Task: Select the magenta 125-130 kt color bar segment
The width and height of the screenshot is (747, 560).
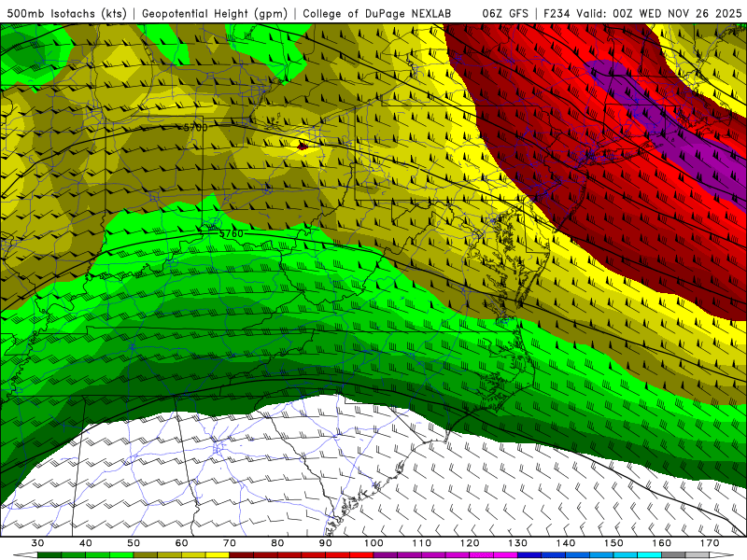Action: 505,555
